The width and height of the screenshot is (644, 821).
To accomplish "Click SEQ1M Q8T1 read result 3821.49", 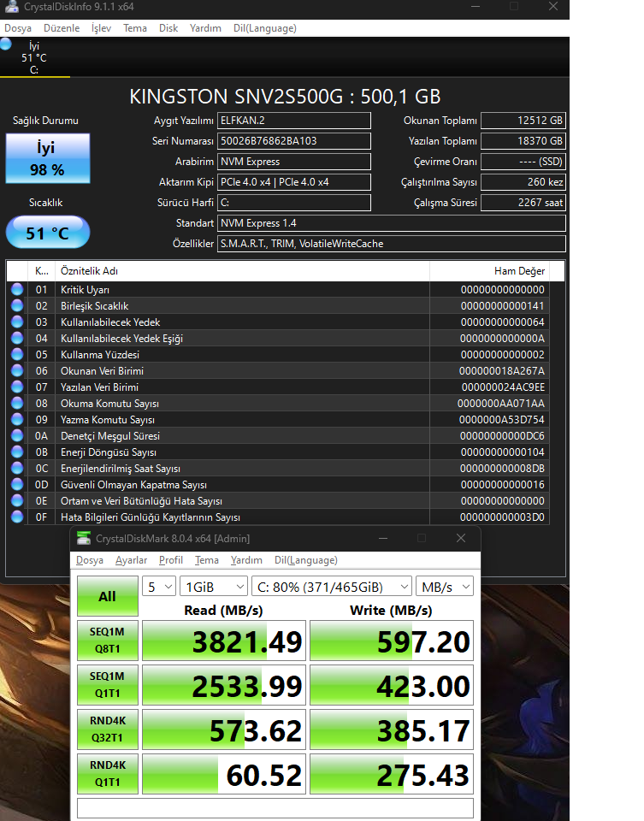I will pos(224,641).
